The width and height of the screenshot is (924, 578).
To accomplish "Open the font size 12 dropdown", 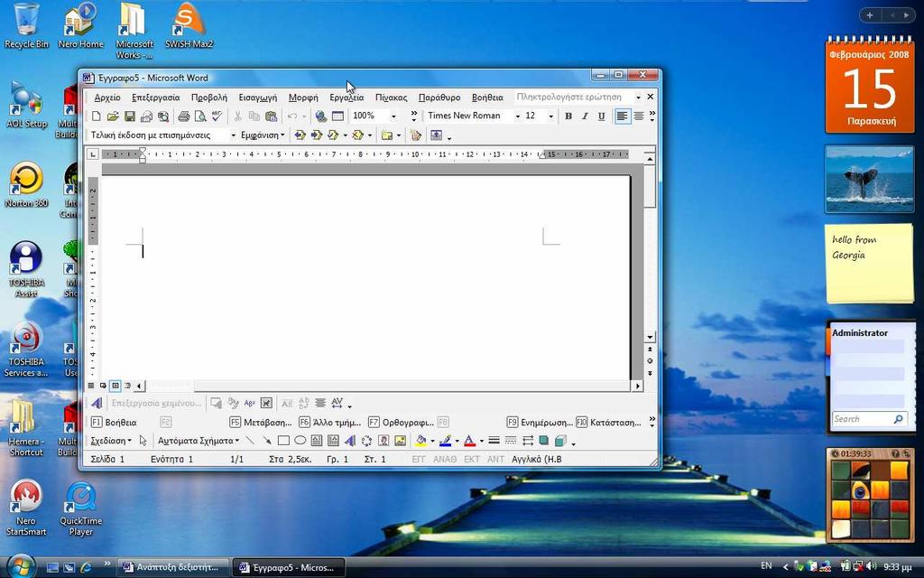I will [551, 117].
